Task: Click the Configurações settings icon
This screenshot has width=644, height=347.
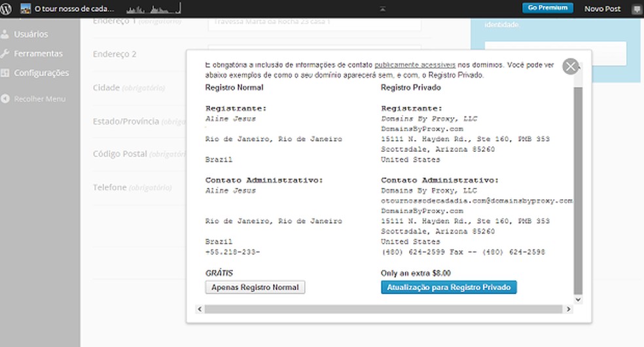Action: pyautogui.click(x=5, y=73)
